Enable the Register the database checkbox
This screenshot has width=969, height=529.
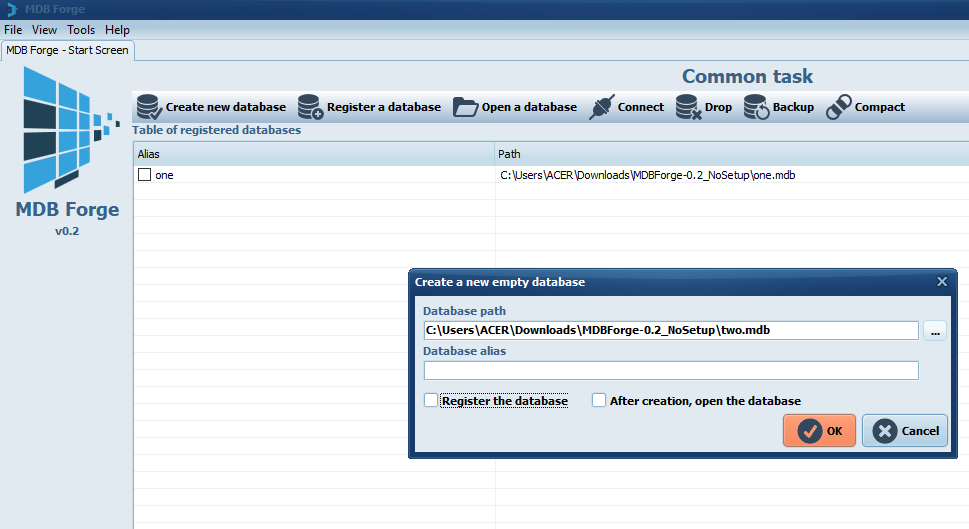pos(431,401)
